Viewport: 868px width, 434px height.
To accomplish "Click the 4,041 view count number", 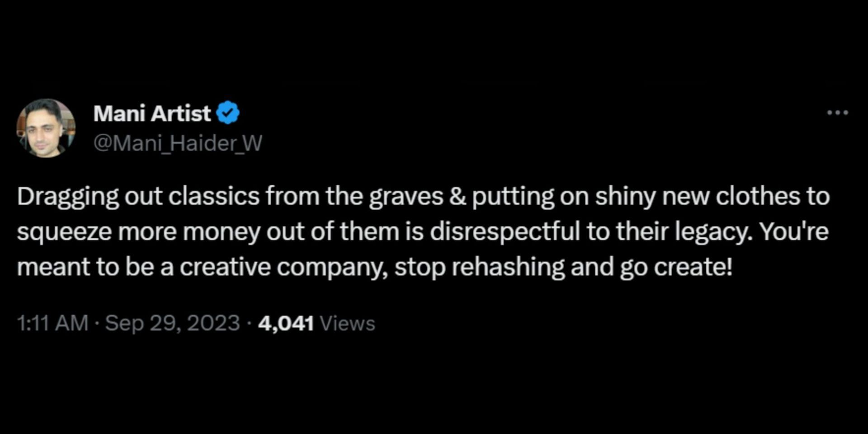I will click(x=286, y=323).
